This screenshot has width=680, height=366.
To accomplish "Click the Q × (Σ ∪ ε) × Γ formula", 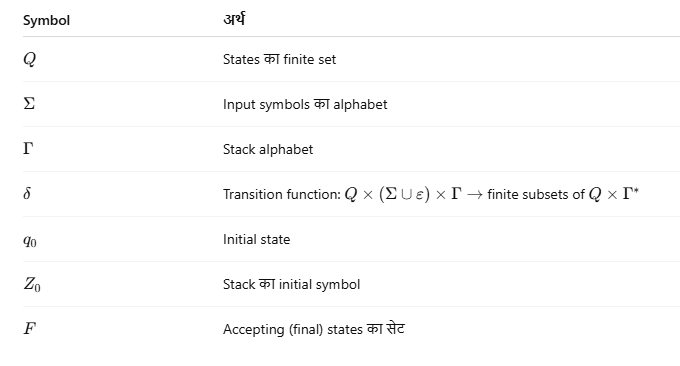I will [403, 194].
